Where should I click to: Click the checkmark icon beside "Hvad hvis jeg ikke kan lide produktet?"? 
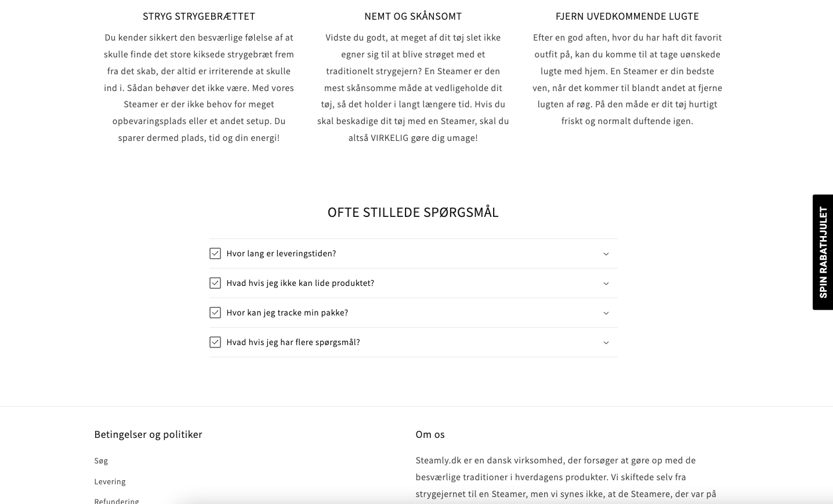click(215, 283)
